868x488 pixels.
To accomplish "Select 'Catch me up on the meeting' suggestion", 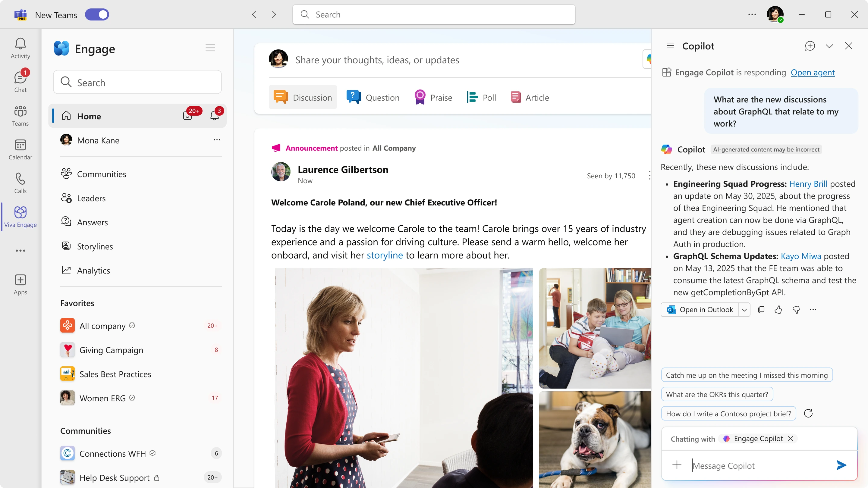I will pyautogui.click(x=747, y=375).
